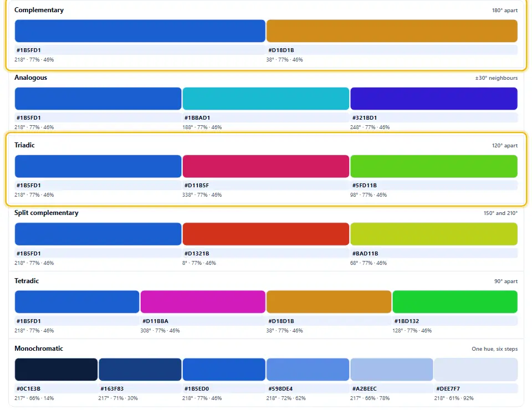Choose the palest #DEE7F7 swatch
The image size is (532, 415).
point(476,369)
